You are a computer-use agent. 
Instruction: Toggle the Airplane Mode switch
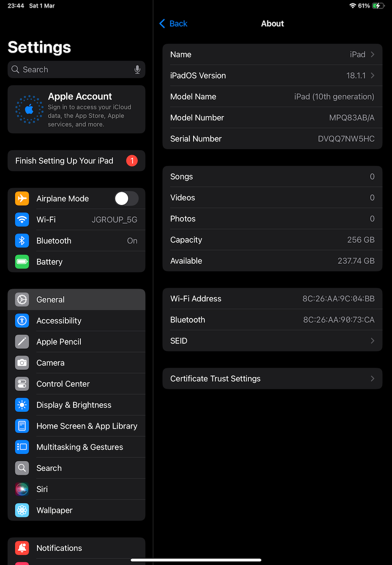(x=126, y=199)
